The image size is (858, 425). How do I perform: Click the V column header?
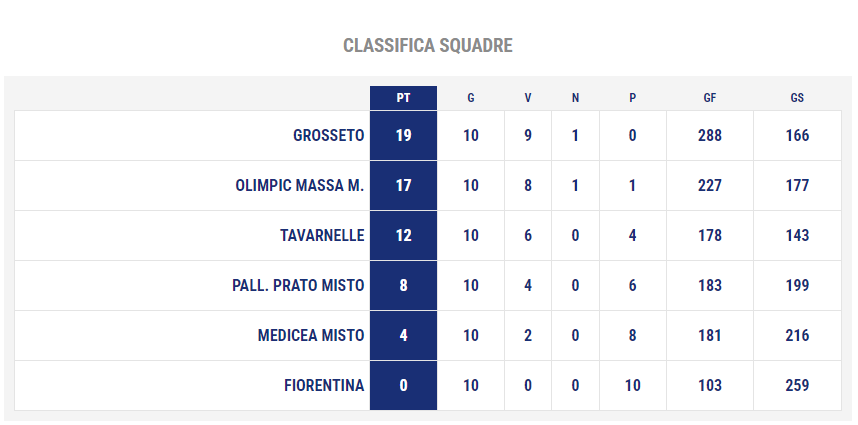(527, 98)
